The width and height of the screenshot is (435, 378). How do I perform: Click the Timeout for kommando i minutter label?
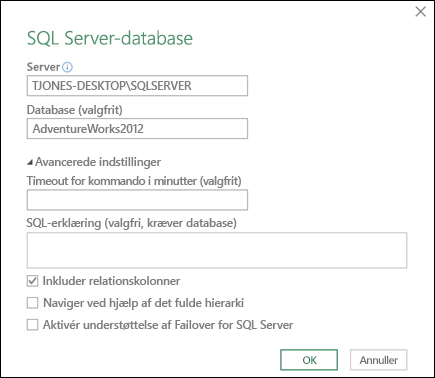coord(134,181)
